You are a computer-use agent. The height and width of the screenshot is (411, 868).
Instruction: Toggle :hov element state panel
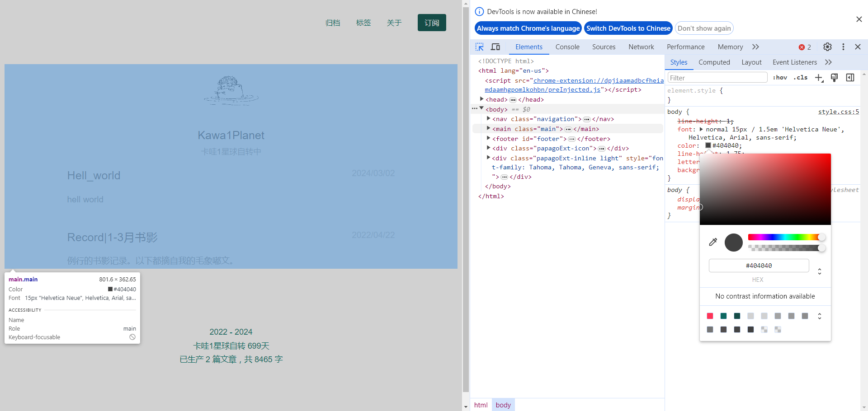(780, 78)
